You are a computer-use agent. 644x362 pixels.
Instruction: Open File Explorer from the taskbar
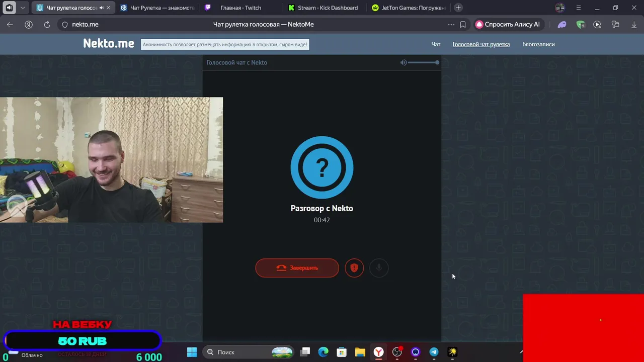[x=360, y=352]
